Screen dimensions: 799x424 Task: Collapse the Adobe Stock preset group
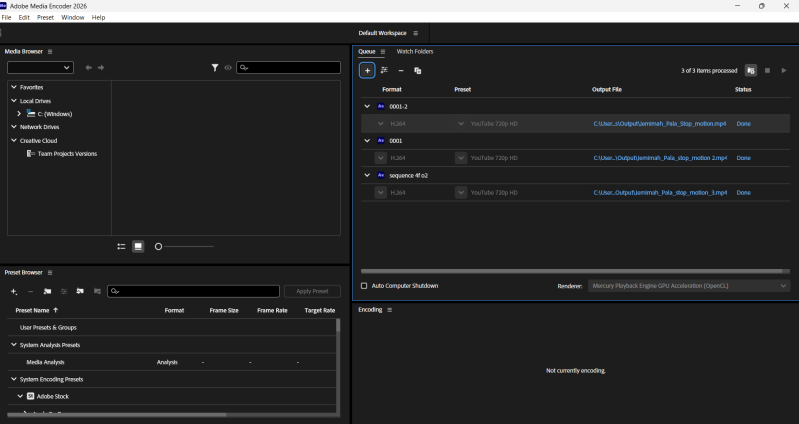click(x=20, y=396)
